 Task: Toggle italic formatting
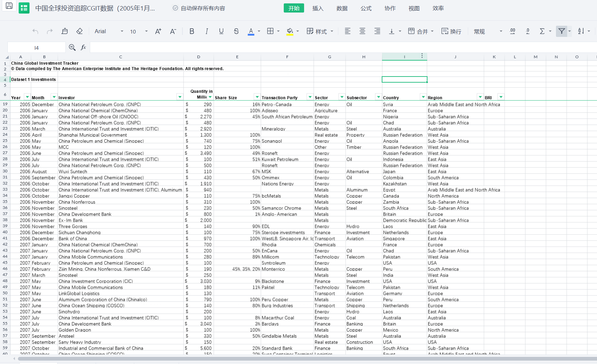click(x=206, y=31)
